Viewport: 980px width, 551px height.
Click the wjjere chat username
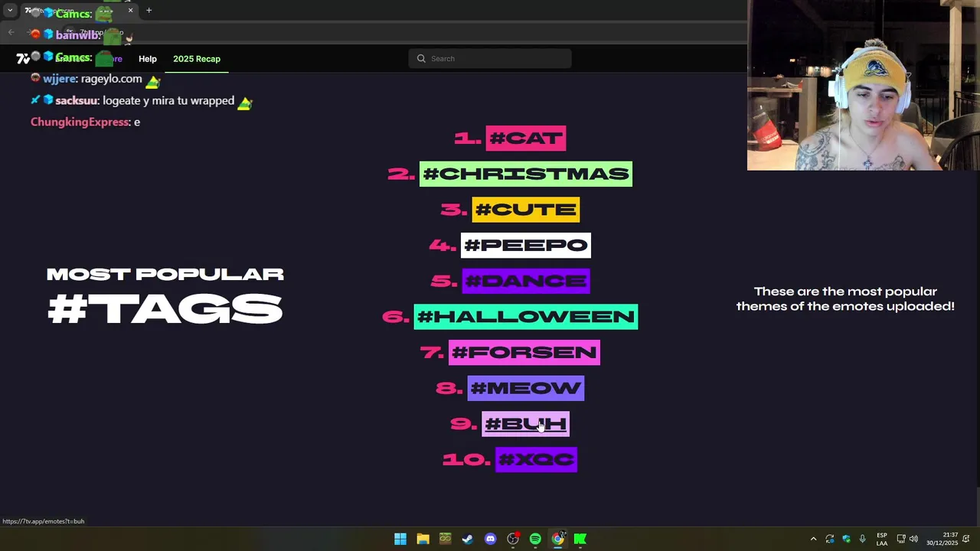click(60, 79)
